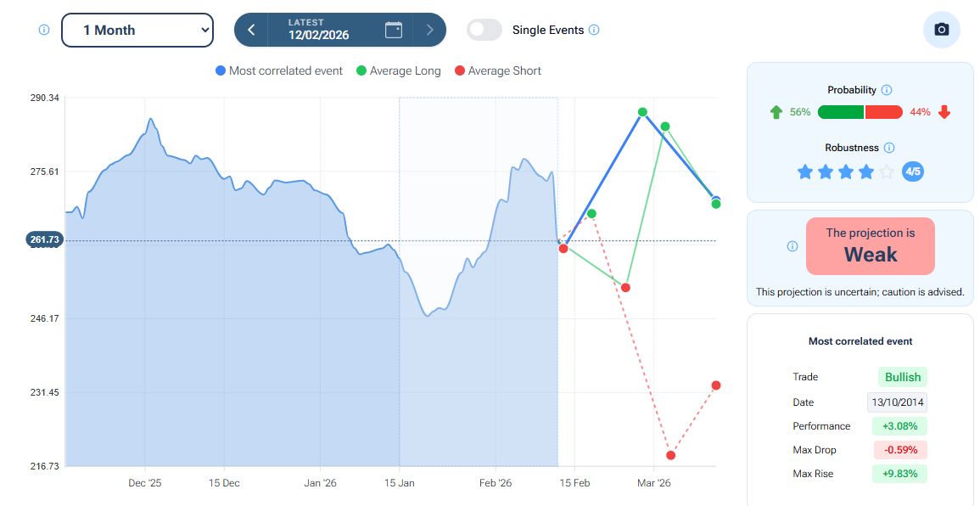The height and width of the screenshot is (506, 980).
Task: Enable the Single Events toggle
Action: point(484,30)
